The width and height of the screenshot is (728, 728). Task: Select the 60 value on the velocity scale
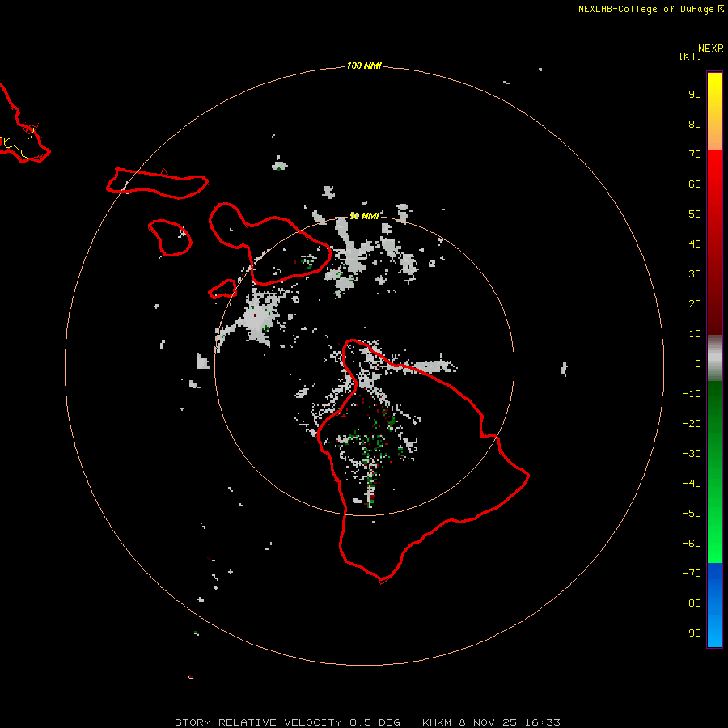[695, 184]
